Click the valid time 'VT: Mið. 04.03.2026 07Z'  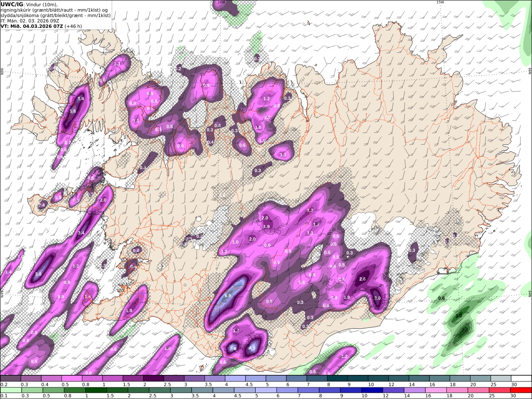32,26
